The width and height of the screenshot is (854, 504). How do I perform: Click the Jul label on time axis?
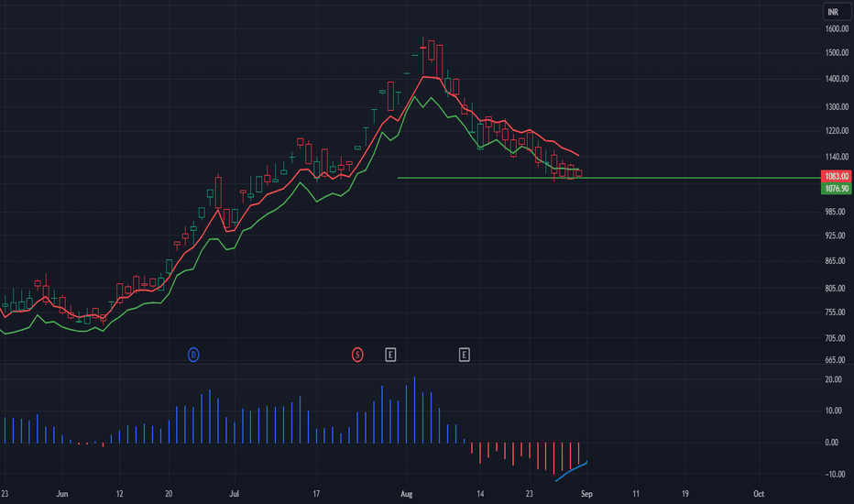tap(235, 494)
